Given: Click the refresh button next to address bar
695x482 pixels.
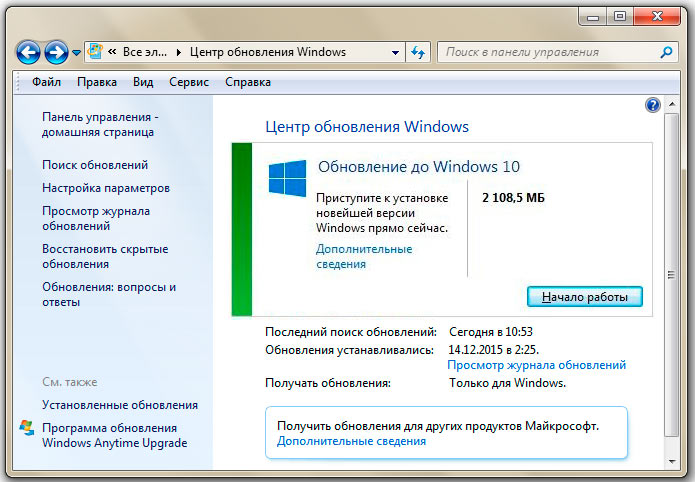Looking at the screenshot, I should [x=418, y=52].
